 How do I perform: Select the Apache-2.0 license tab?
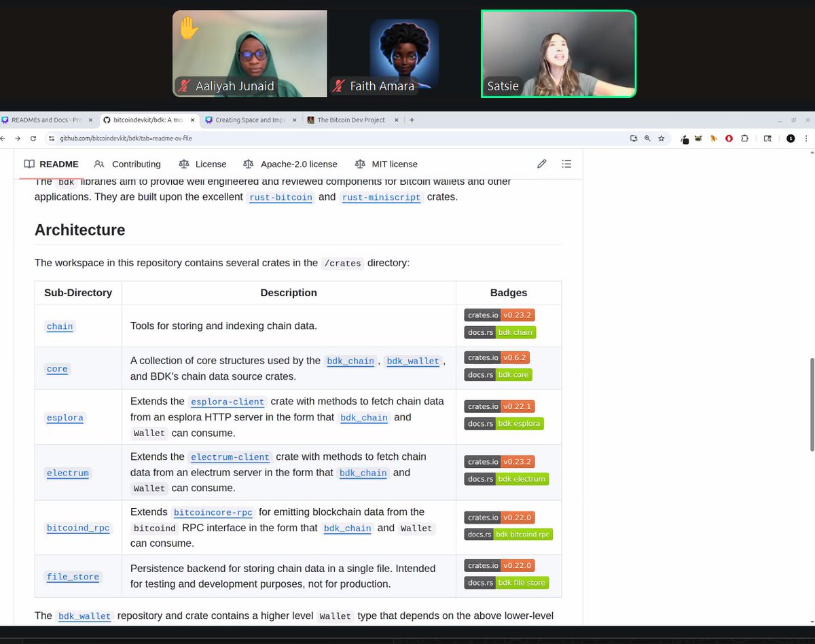coord(290,164)
